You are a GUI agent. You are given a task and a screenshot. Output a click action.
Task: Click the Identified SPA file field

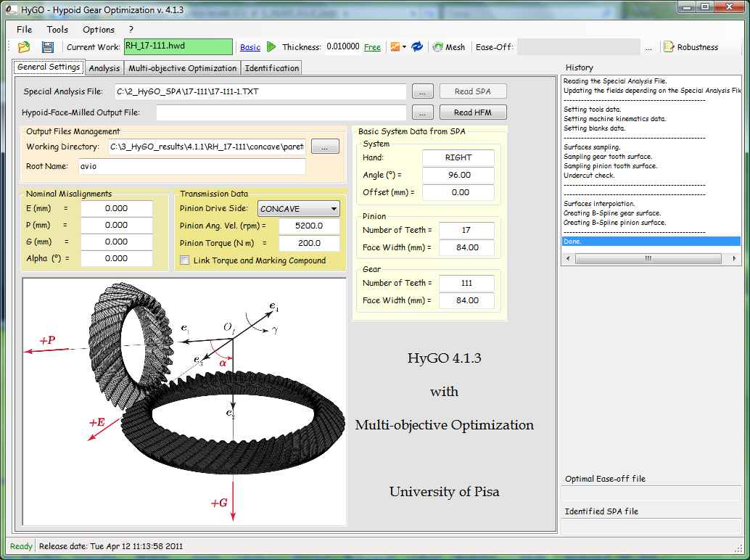651,526
